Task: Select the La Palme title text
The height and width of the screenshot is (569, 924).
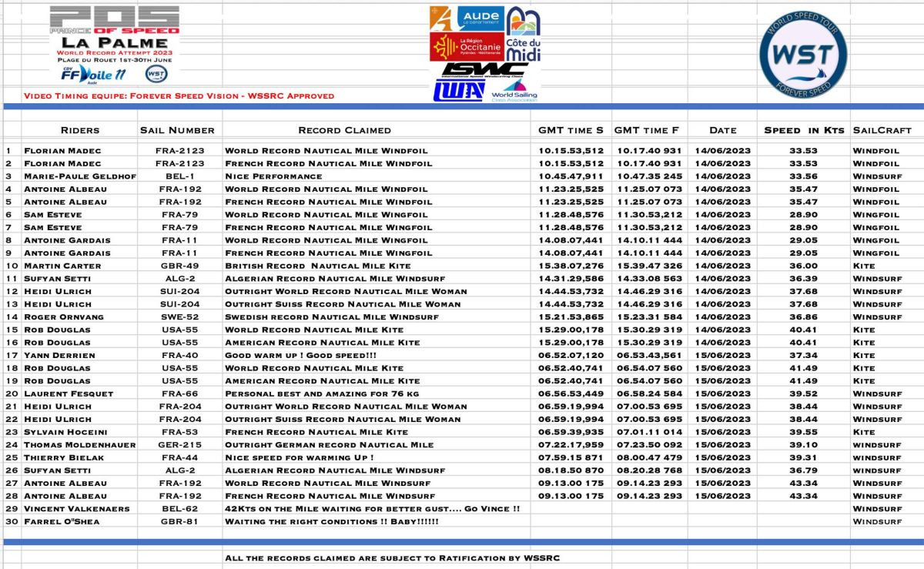Action: 114,42
